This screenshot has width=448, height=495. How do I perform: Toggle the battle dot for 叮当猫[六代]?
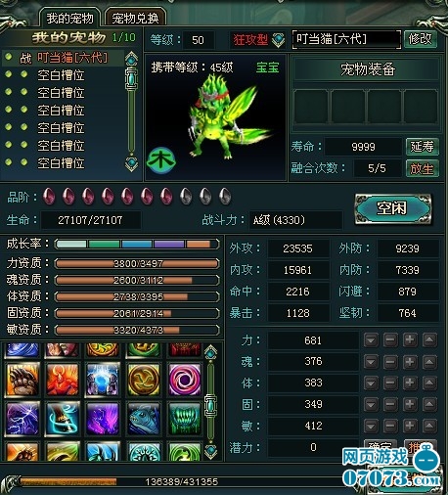pos(9,57)
